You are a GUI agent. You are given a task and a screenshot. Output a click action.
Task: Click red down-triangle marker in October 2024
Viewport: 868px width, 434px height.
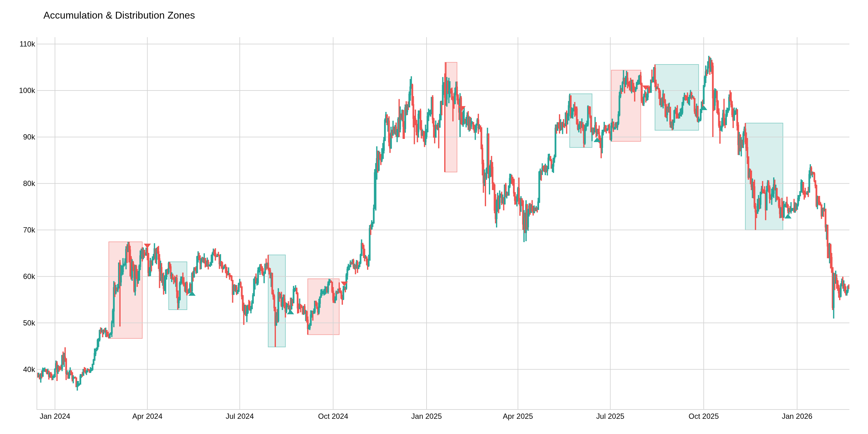click(x=344, y=284)
